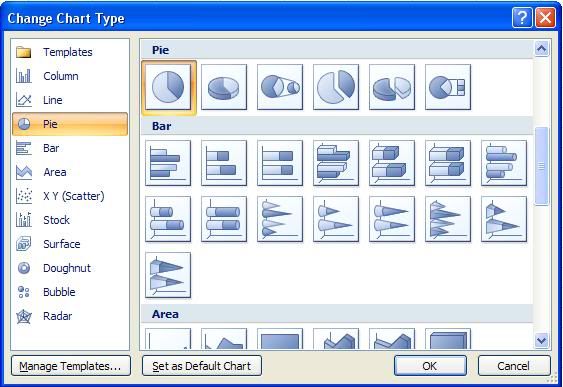Choose Exploded Pie in 3-D chart
The image size is (563, 387).
point(392,87)
